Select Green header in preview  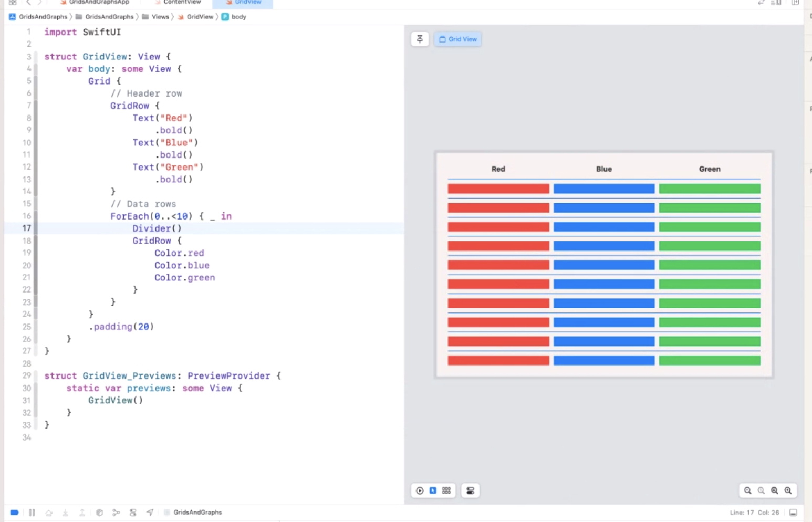[710, 169]
